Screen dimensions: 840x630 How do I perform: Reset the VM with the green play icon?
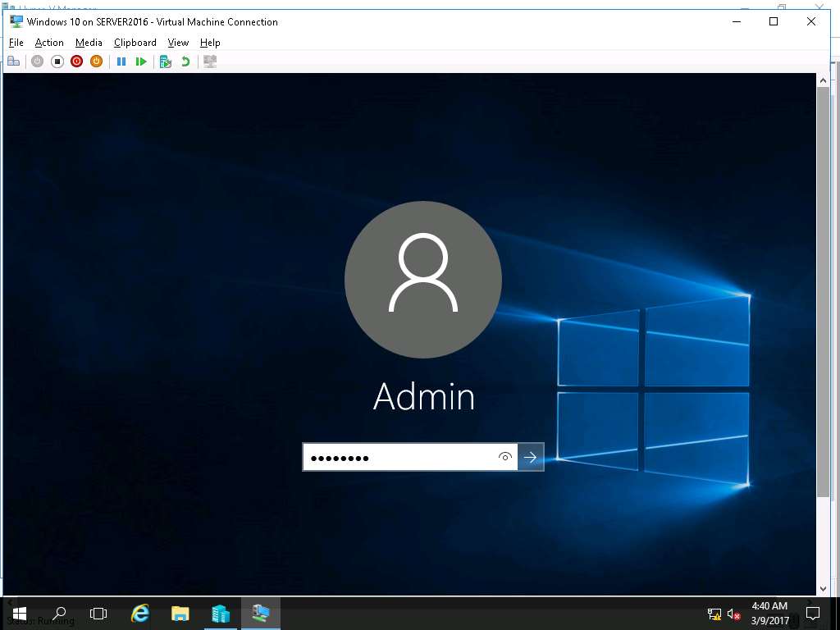point(141,62)
